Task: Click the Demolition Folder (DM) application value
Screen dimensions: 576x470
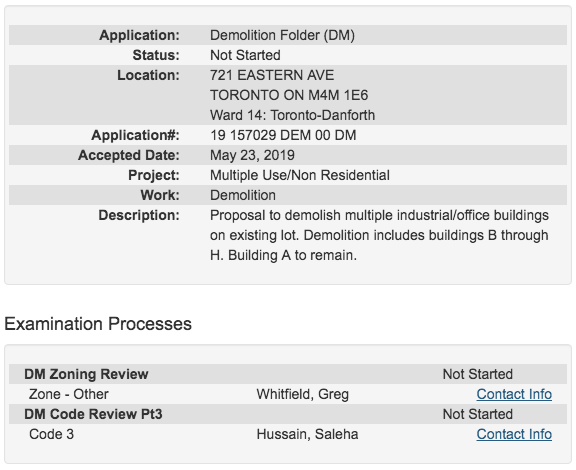Action: point(282,35)
